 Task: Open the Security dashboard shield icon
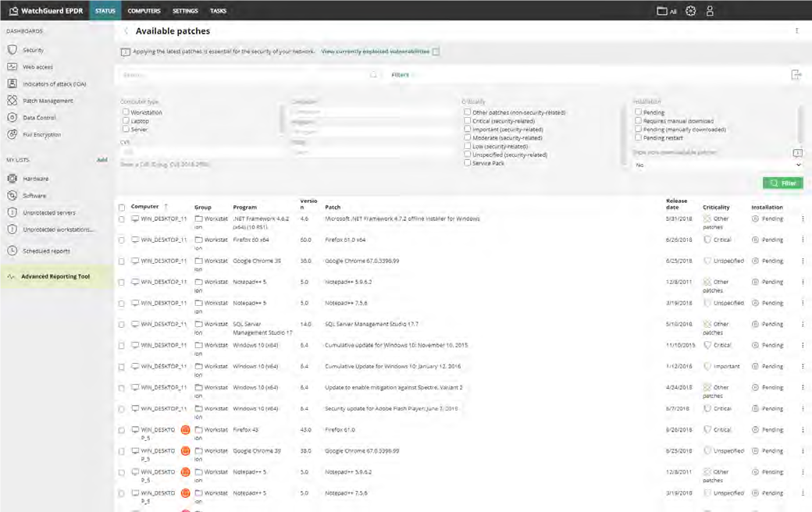[12, 50]
